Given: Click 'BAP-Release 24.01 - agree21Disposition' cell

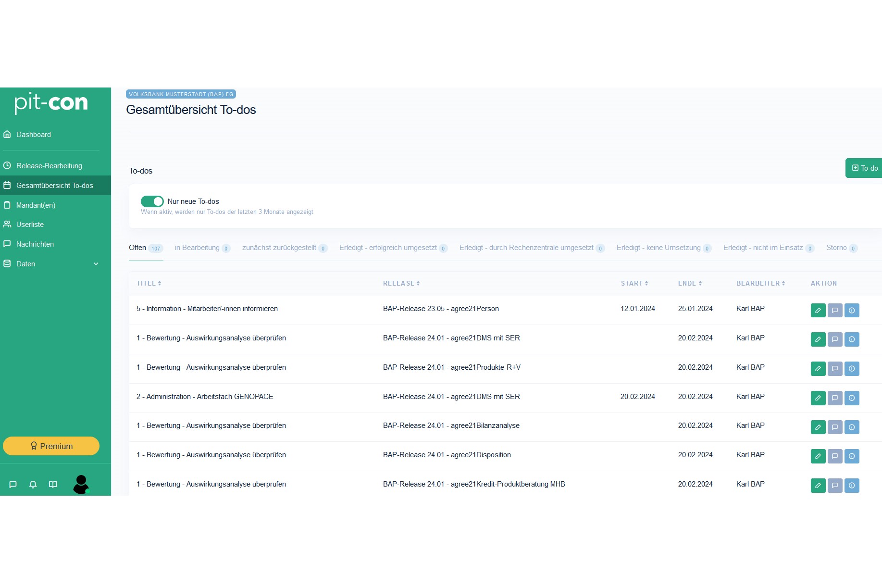Looking at the screenshot, I should tap(447, 455).
